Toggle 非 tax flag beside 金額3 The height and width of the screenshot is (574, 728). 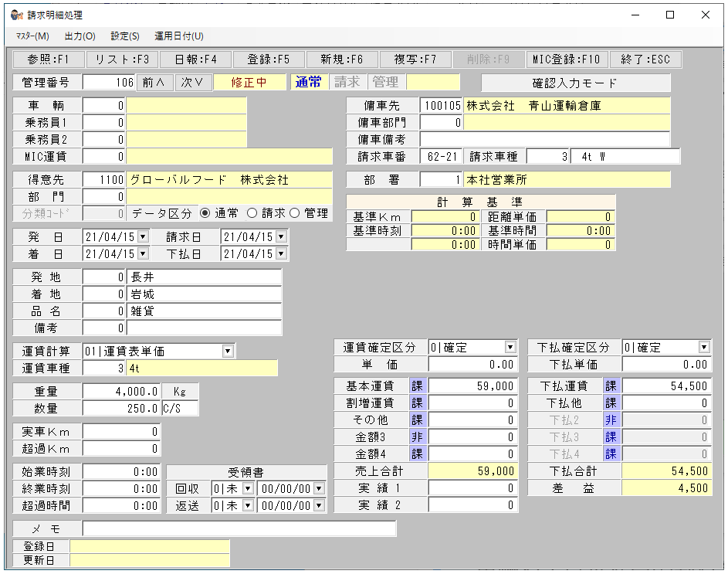(x=418, y=436)
